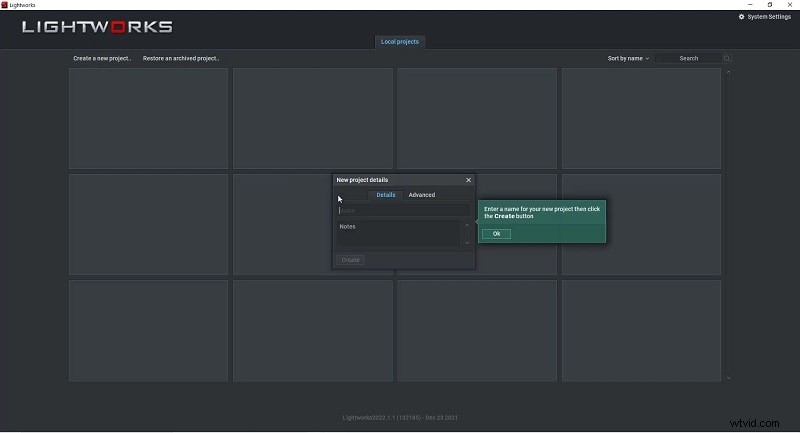This screenshot has width=800, height=433.
Task: Switch to the Local projects tab
Action: [x=399, y=42]
